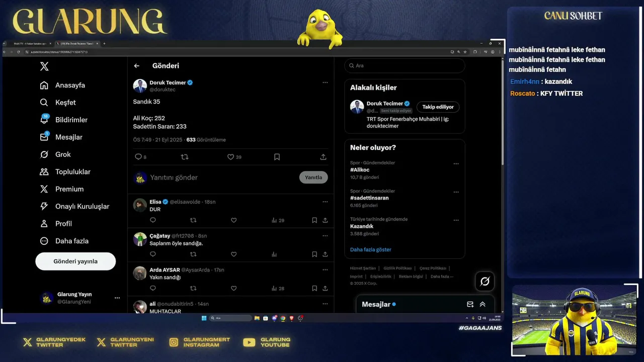Open new browser tab plus button

coord(104,44)
